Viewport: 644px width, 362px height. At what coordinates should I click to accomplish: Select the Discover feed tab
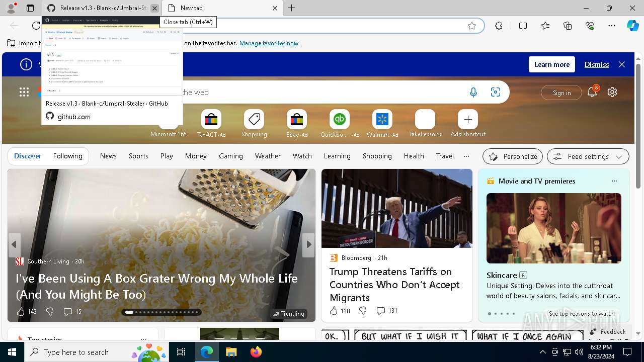28,156
